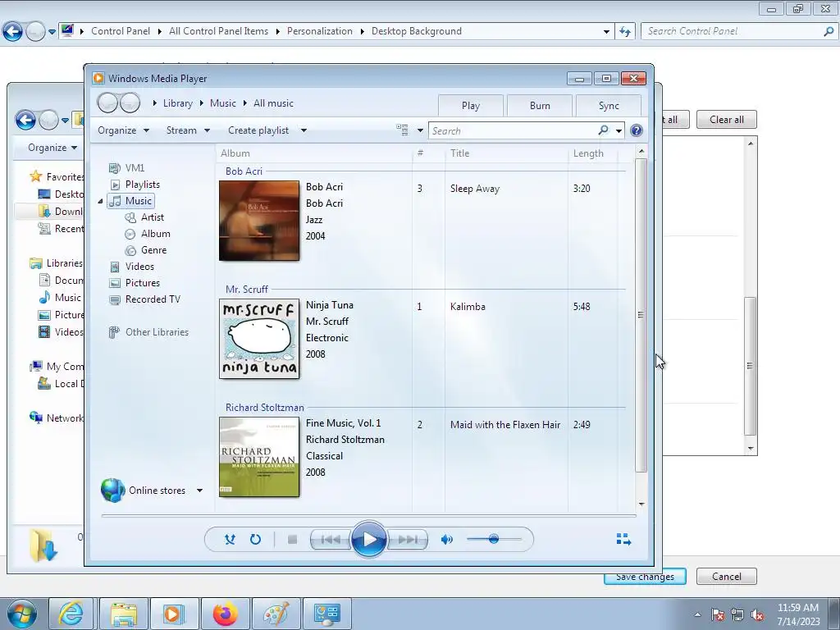Screen dimensions: 840x630
Task: Select Maid with the Flaxen Hair track
Action: [505, 425]
